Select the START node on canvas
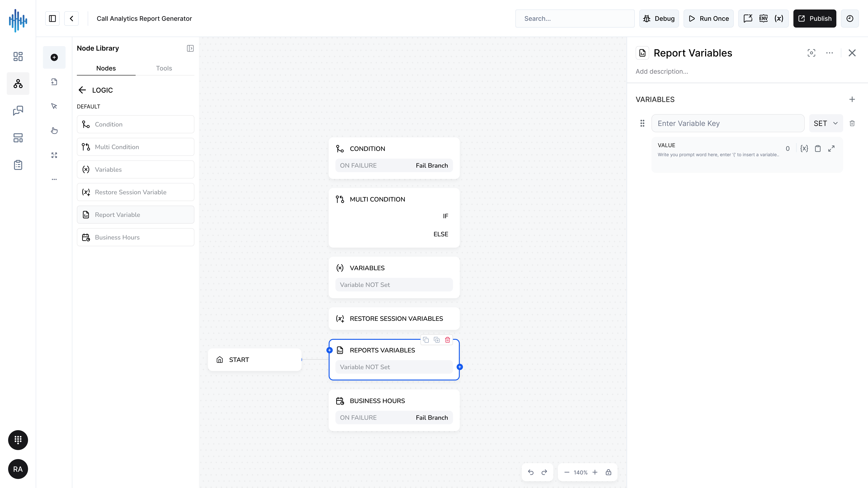The width and height of the screenshot is (868, 488). pos(255,360)
